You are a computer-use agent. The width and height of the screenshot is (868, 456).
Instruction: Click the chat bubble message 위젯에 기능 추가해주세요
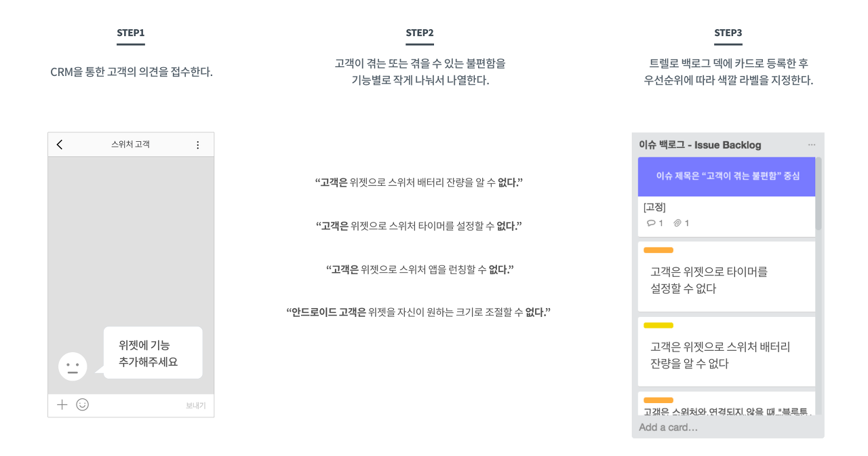(x=153, y=353)
